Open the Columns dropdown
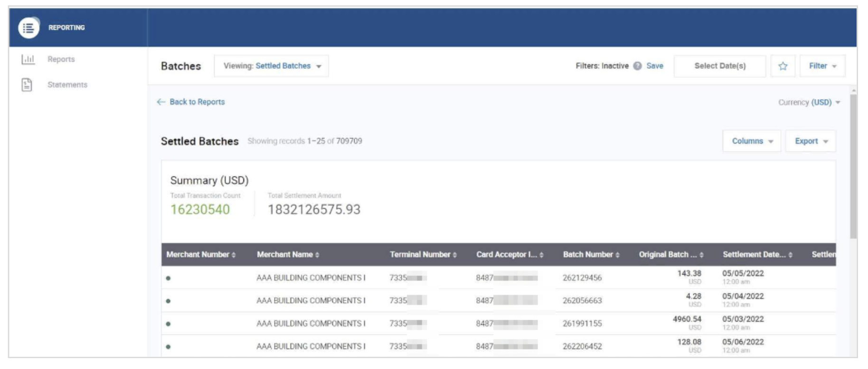This screenshot has width=868, height=369. tap(752, 141)
